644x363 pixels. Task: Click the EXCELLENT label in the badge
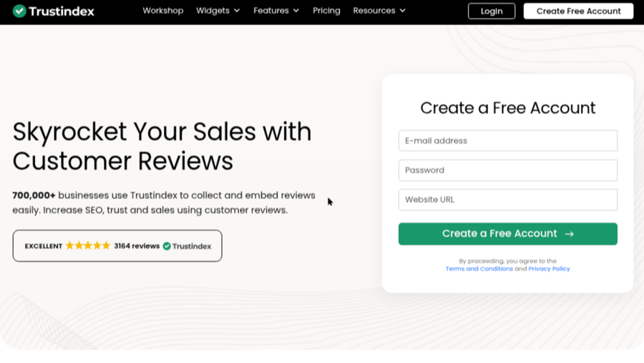44,246
